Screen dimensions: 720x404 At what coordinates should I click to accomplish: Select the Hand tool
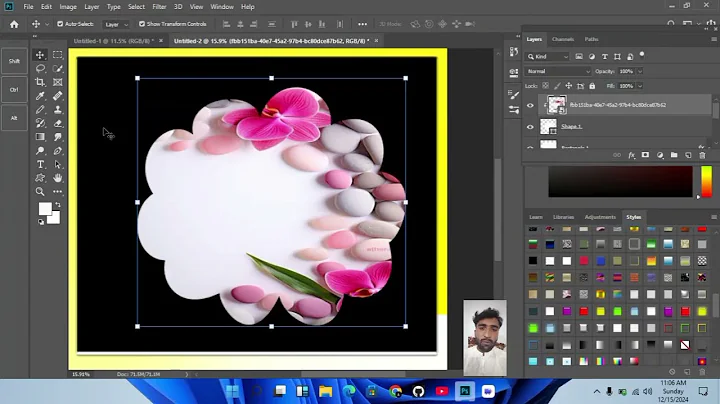[x=57, y=178]
